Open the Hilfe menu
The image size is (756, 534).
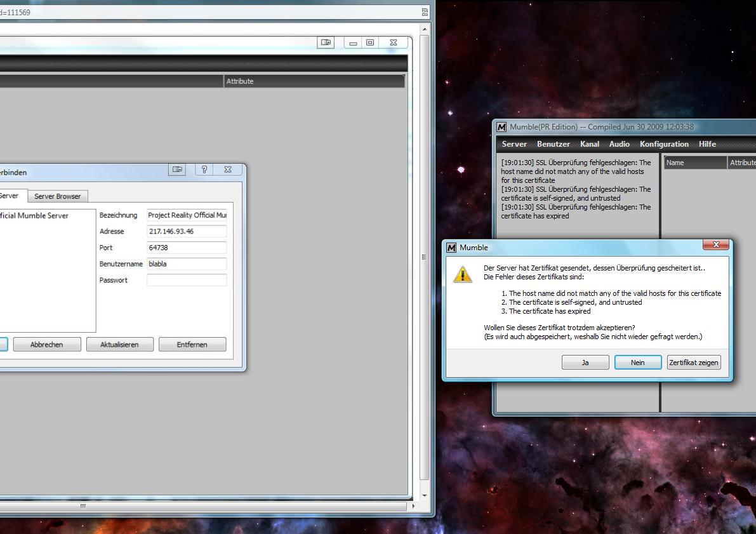(707, 144)
